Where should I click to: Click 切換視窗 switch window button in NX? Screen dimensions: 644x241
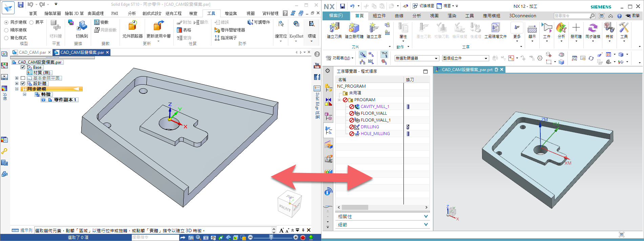tap(423, 6)
